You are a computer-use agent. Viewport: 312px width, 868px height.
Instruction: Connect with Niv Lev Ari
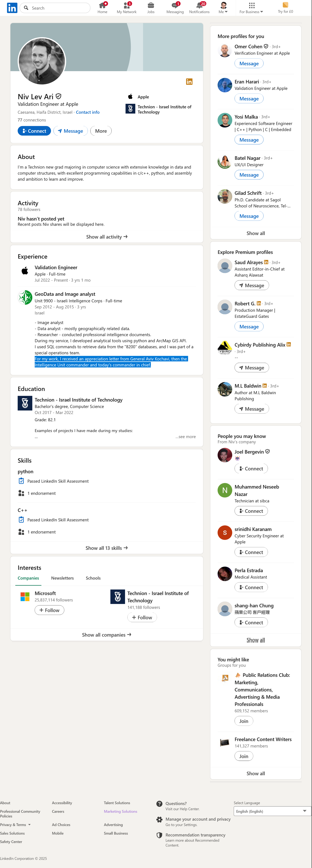point(34,131)
